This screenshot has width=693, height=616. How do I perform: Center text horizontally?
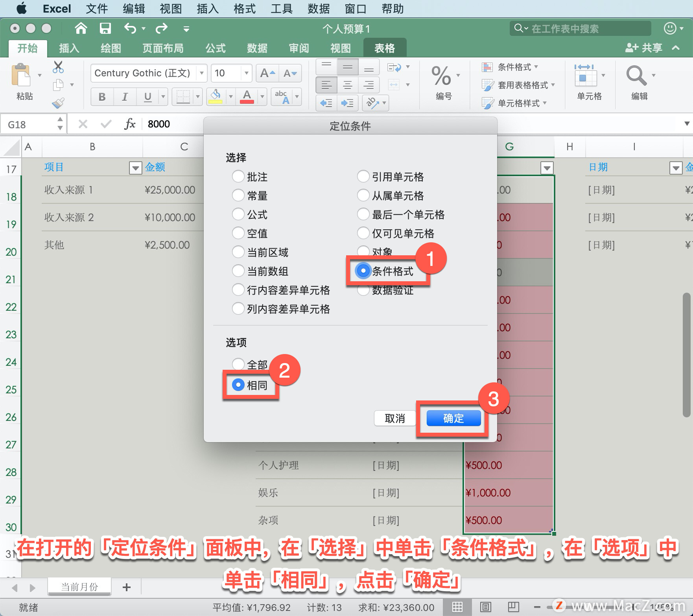348,85
